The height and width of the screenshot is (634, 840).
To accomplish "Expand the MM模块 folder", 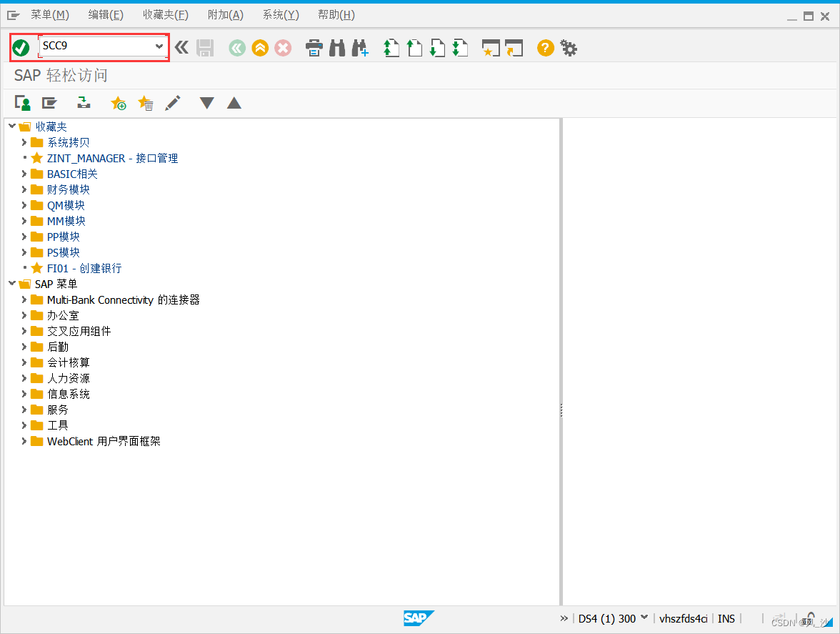I will click(24, 221).
